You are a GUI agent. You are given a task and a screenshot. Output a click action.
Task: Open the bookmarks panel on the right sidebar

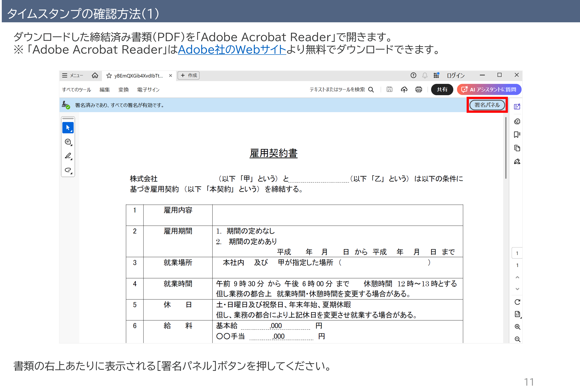pyautogui.click(x=517, y=135)
